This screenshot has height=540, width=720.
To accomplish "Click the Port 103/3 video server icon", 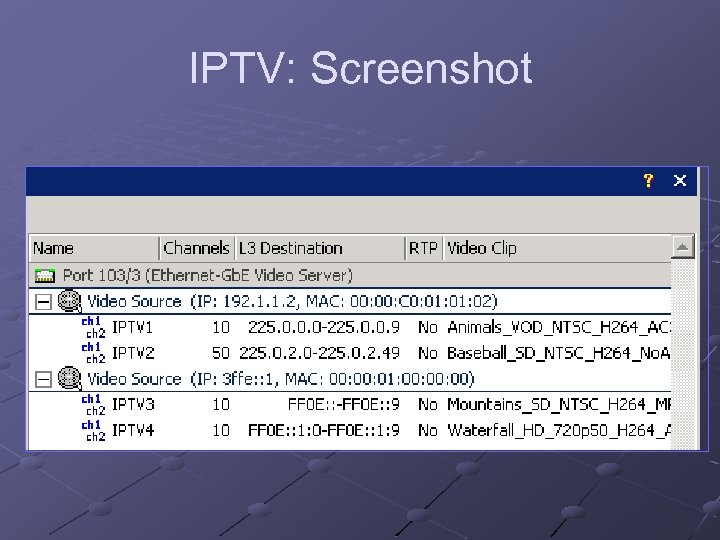I will point(45,275).
